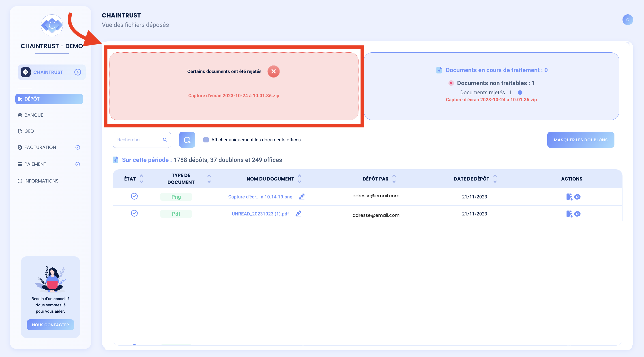Expand the PAIEMENT chevron
The image size is (644, 357).
pyautogui.click(x=78, y=164)
